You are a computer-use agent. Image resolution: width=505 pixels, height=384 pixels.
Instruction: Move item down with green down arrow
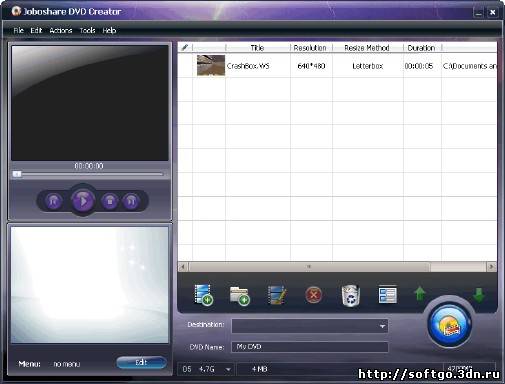pyautogui.click(x=479, y=295)
